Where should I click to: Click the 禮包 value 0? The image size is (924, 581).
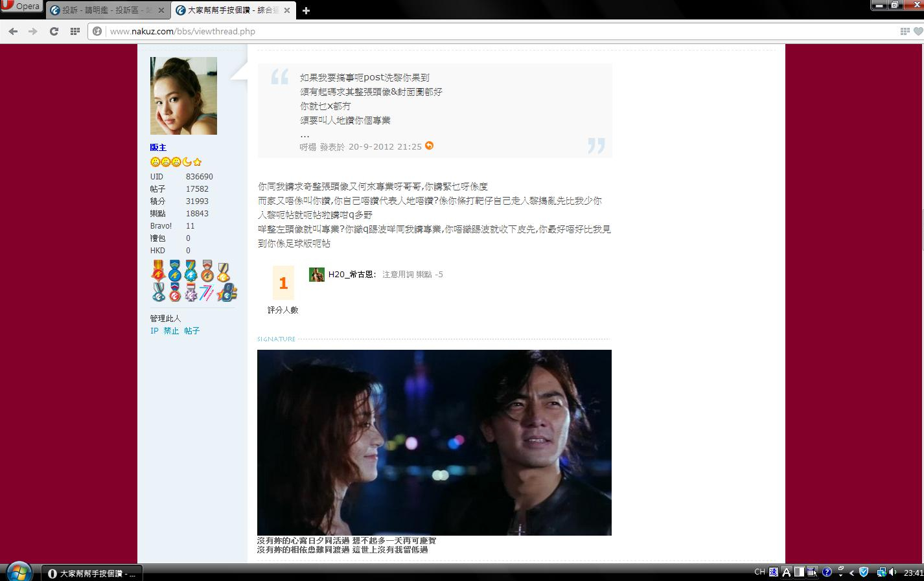coord(188,238)
